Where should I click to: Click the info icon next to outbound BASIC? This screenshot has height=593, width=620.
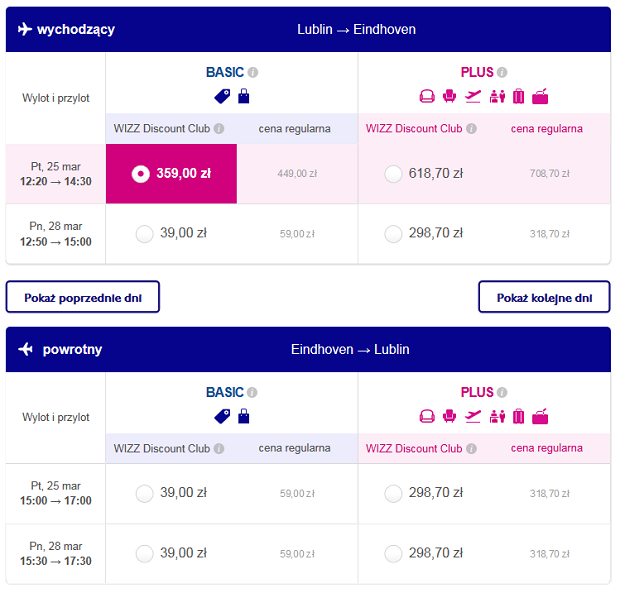253,72
